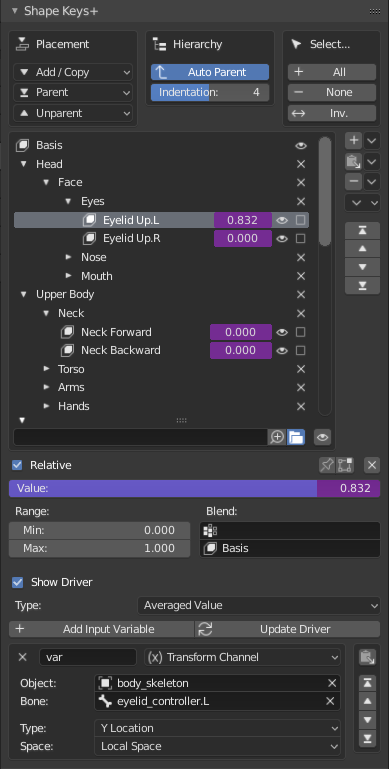Expand the Nose folder

[69, 257]
